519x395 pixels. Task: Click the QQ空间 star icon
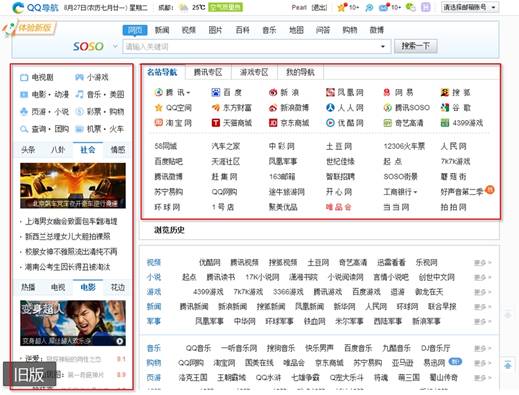159,108
